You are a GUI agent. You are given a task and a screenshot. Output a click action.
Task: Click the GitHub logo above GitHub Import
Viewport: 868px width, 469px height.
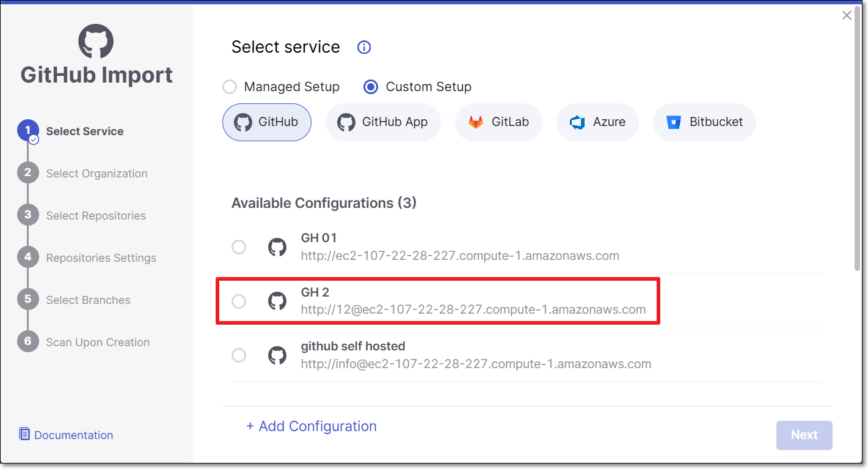click(x=96, y=42)
